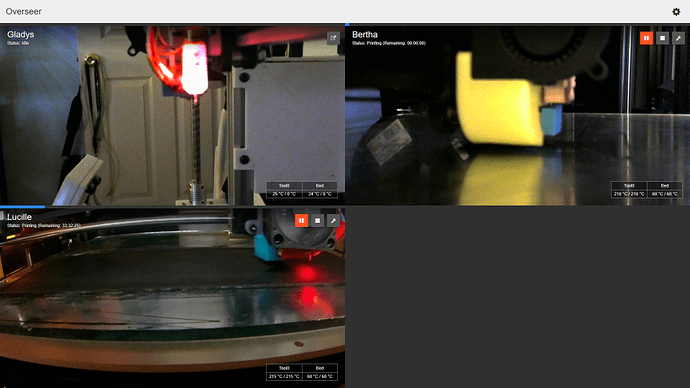The width and height of the screenshot is (690, 388).
Task: Pause Bertha's print job
Action: point(646,38)
